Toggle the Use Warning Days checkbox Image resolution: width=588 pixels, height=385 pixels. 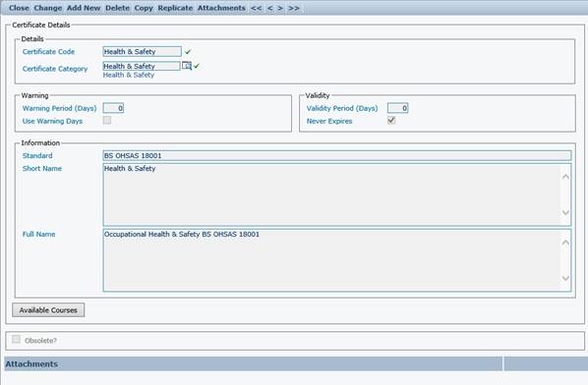tap(107, 120)
